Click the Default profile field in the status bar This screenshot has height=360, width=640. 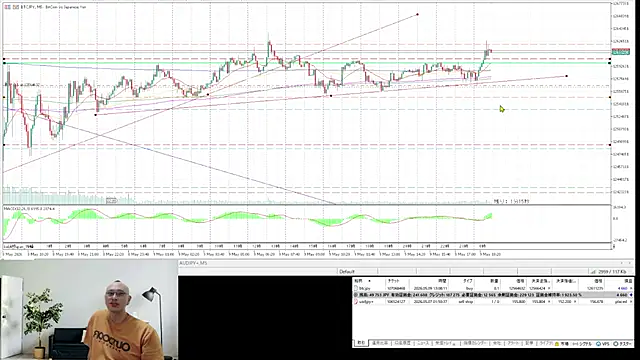tap(347, 271)
